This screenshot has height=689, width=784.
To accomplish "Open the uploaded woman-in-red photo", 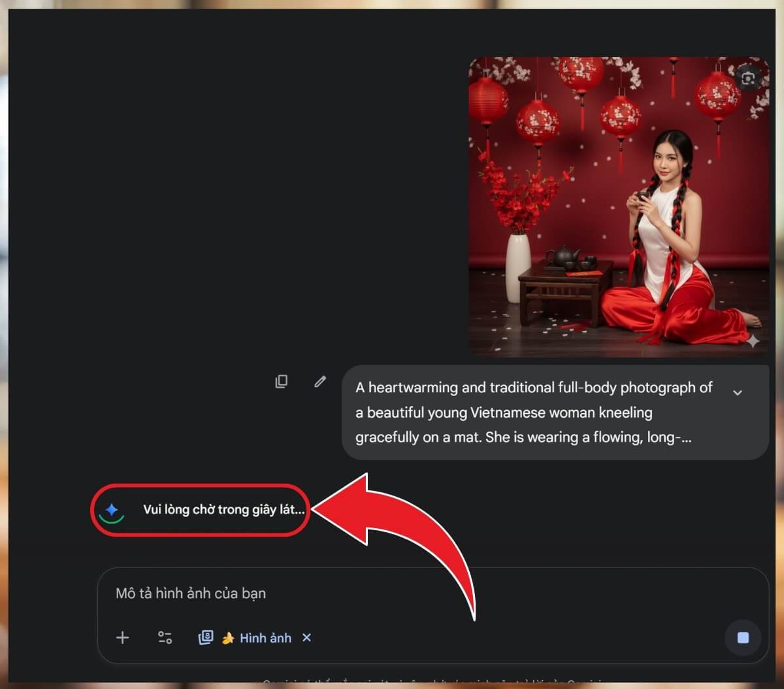I will pyautogui.click(x=619, y=207).
